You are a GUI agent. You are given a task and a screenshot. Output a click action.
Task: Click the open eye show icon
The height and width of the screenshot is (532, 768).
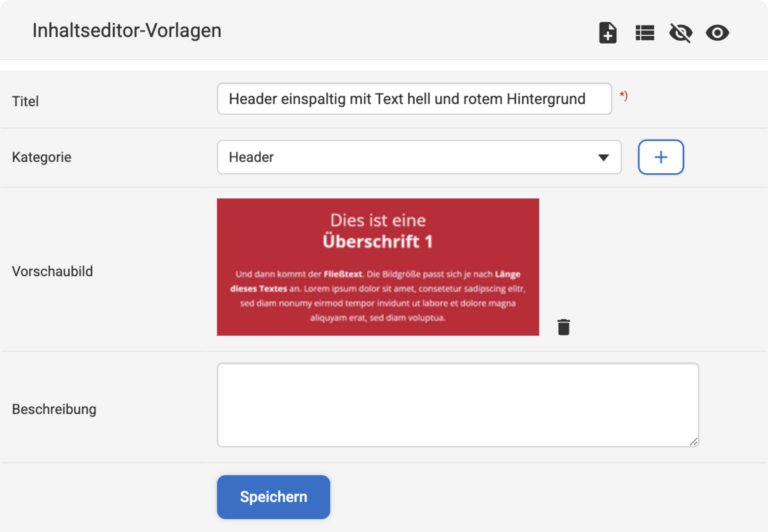pyautogui.click(x=717, y=33)
